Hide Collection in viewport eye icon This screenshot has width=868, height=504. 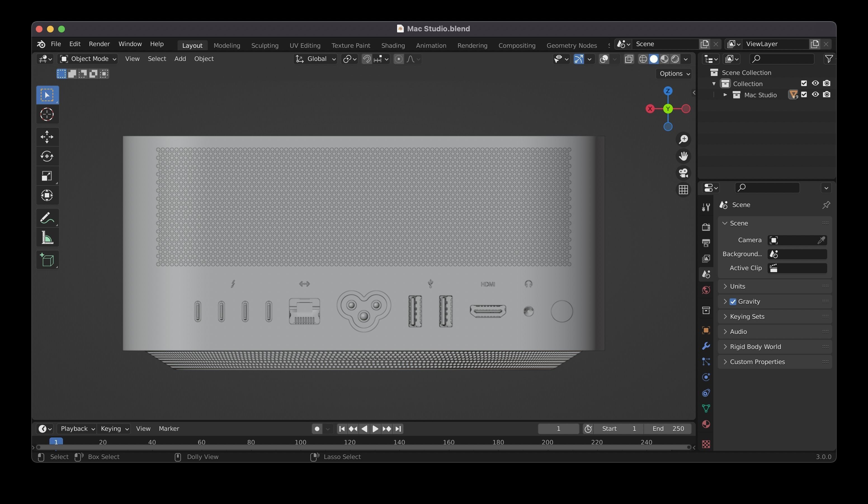[x=815, y=83]
